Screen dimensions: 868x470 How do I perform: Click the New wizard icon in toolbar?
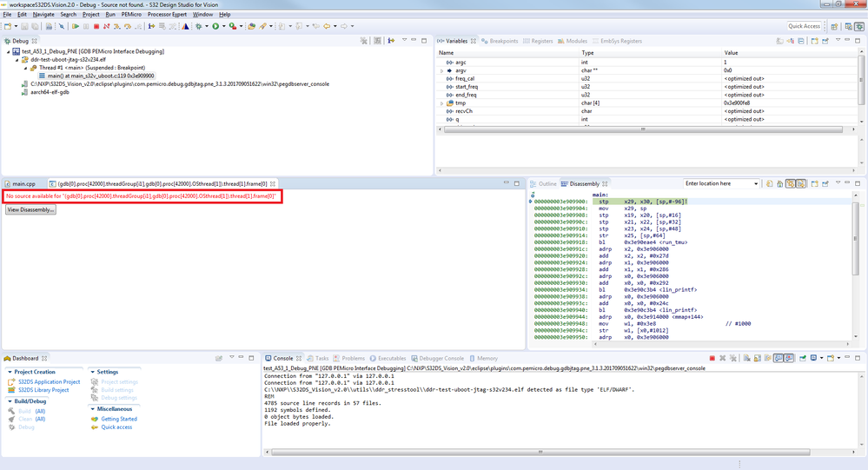point(8,26)
